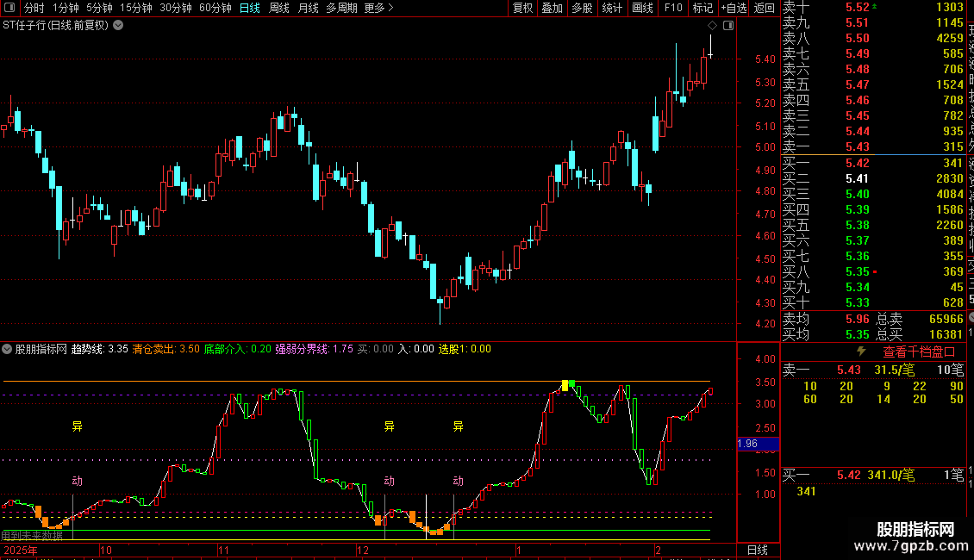This screenshot has height=560, width=974.
Task: Open the 多周期 multi-period view
Action: click(341, 8)
